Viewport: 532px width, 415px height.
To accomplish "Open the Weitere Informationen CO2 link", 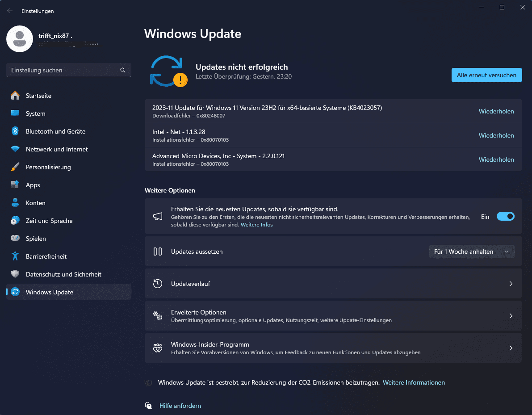I will pos(414,382).
